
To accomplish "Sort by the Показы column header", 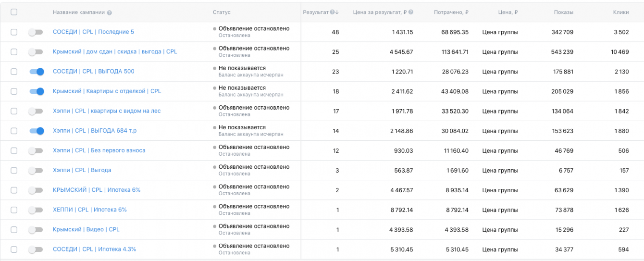I will tap(563, 12).
